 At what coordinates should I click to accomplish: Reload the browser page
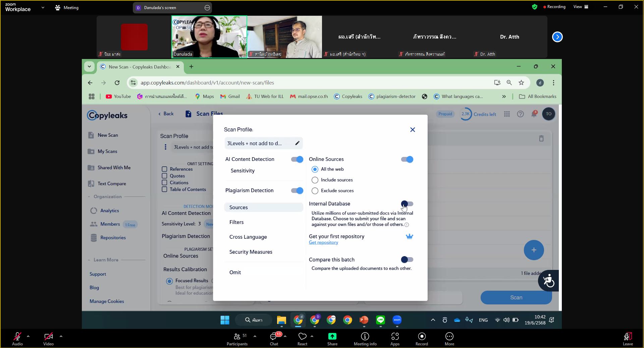tap(117, 83)
